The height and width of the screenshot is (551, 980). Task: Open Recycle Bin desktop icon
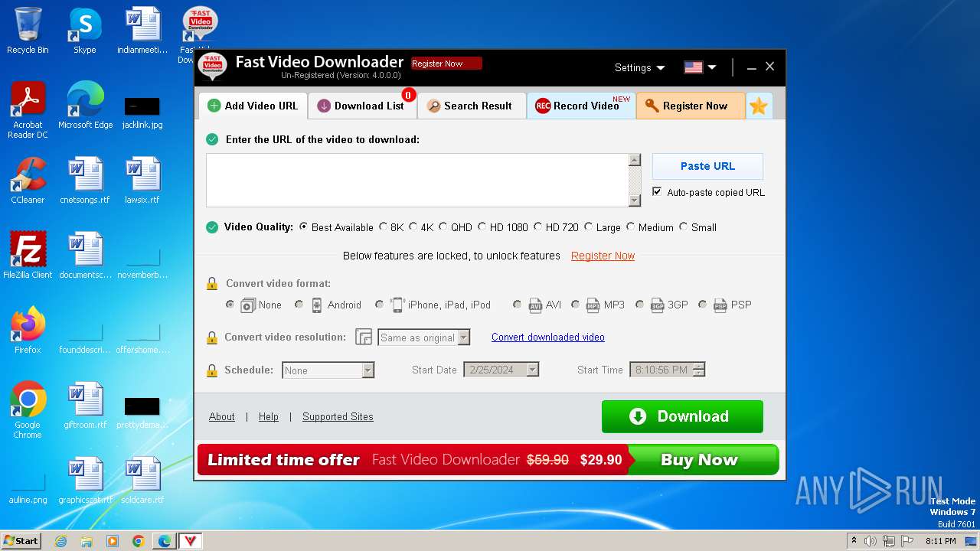tap(28, 31)
